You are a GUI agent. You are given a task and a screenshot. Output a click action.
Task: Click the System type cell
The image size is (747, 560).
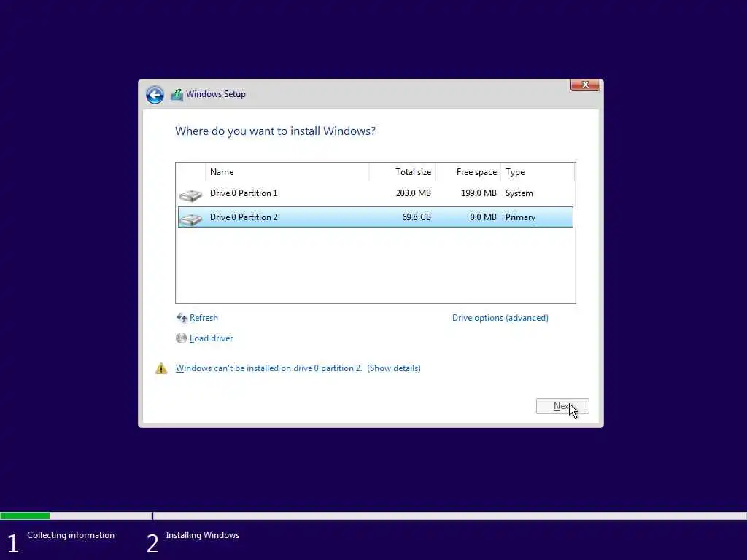519,193
